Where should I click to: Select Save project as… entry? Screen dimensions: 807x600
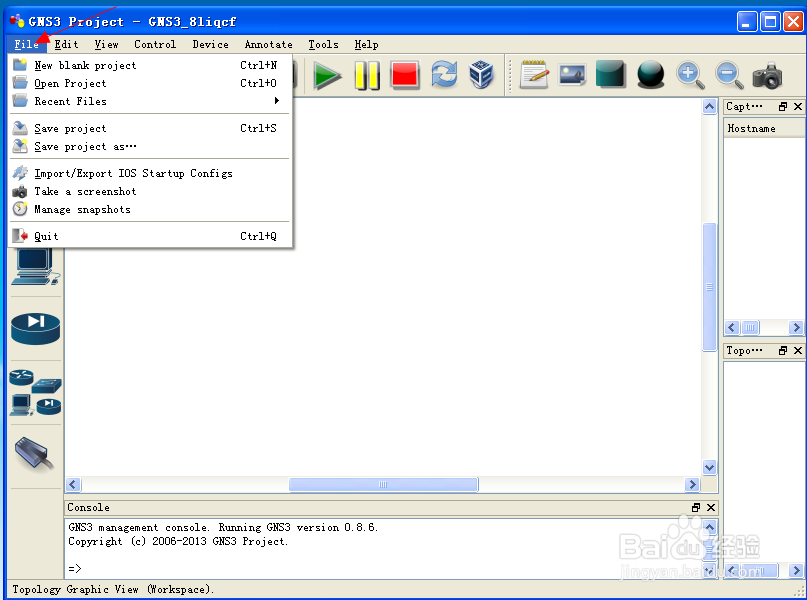(x=150, y=146)
